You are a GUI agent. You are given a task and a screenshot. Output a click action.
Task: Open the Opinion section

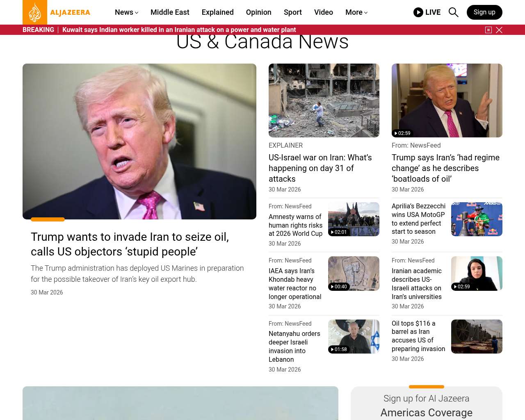(259, 12)
